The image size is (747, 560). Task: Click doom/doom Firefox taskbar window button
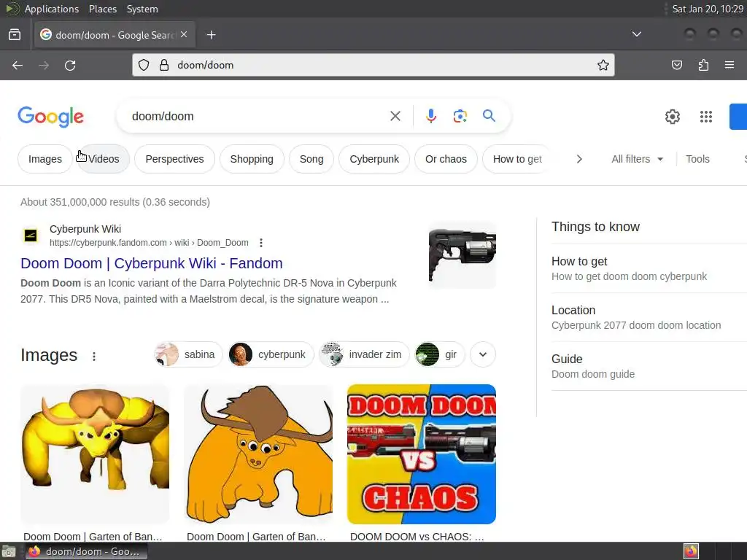[x=86, y=551]
